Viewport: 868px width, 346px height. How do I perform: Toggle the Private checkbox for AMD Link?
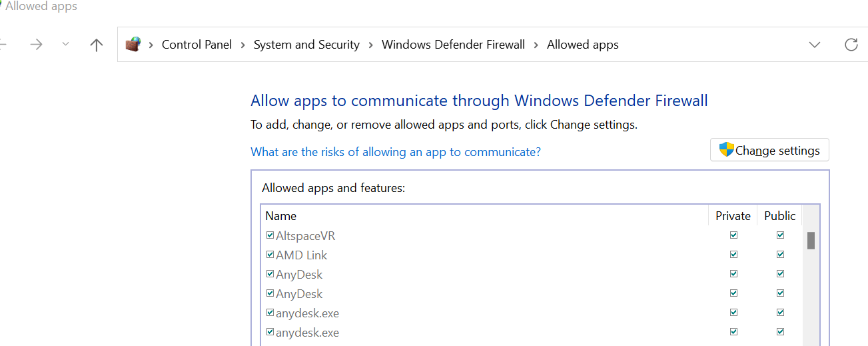pyautogui.click(x=733, y=255)
